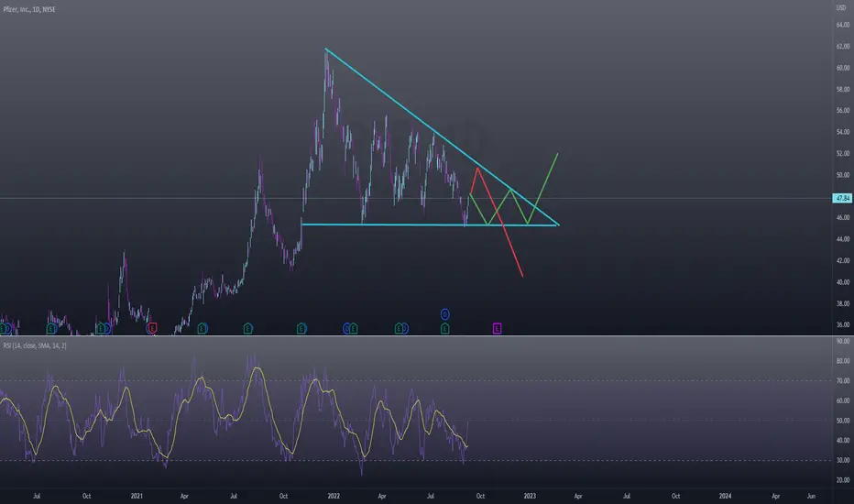
Task: Click the RSI (14, close, SMA, 14, 2) legend
Action: click(35, 345)
